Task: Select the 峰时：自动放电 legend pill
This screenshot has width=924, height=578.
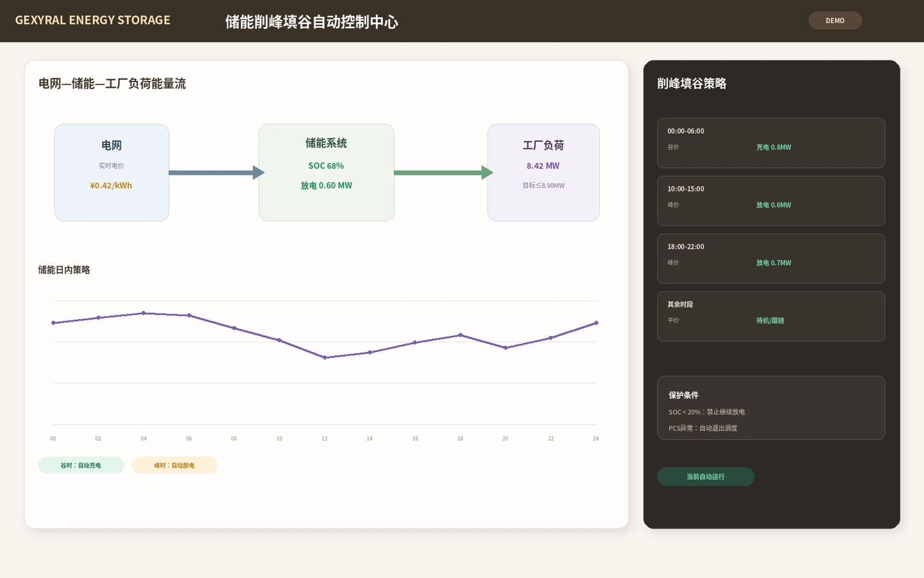Action: point(175,465)
